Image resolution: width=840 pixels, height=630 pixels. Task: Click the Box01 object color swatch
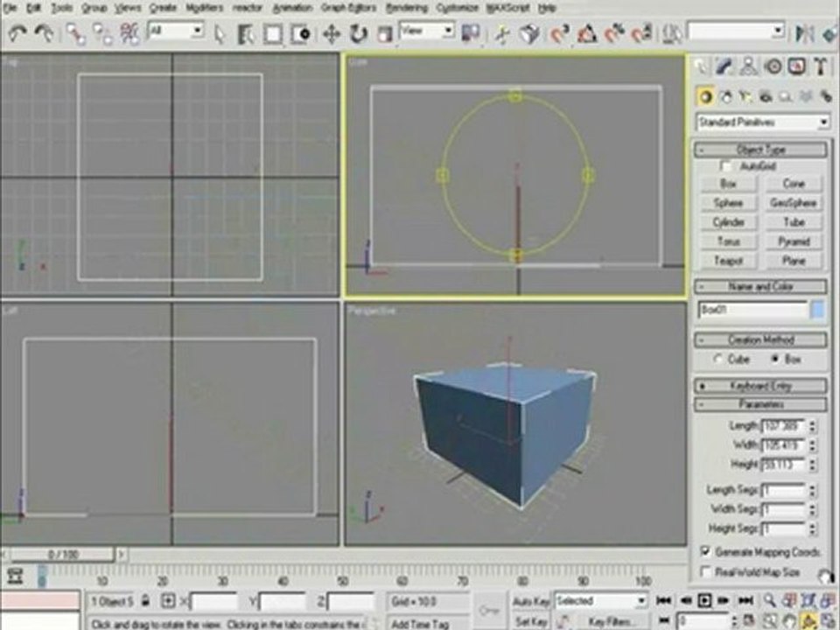point(817,310)
